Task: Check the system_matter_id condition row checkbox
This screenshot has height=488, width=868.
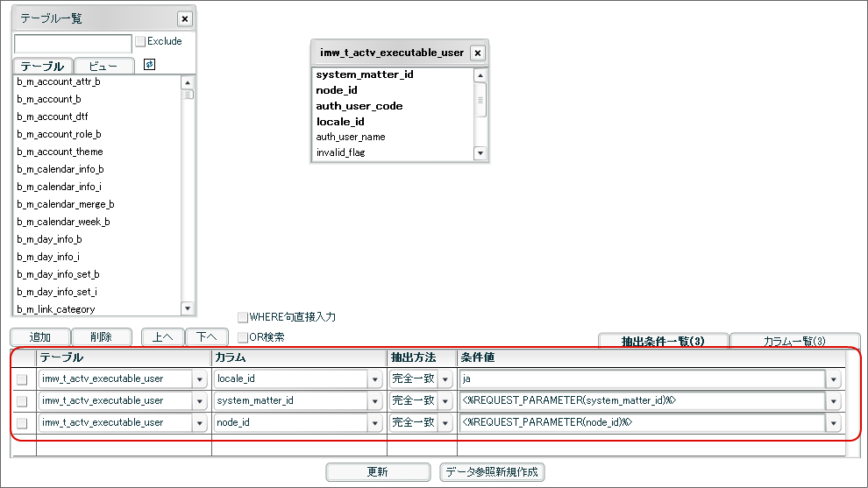Action: tap(22, 401)
